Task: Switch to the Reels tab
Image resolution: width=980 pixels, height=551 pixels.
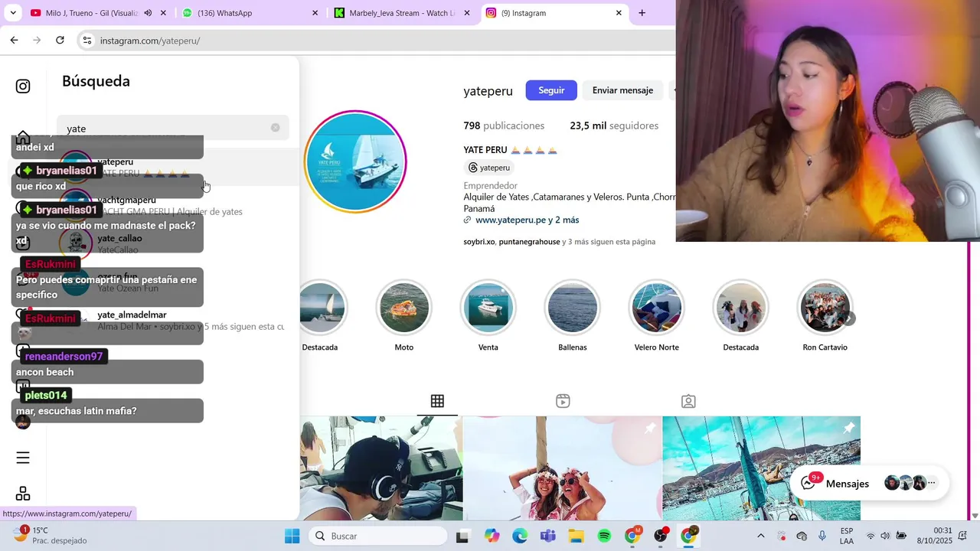Action: click(563, 401)
